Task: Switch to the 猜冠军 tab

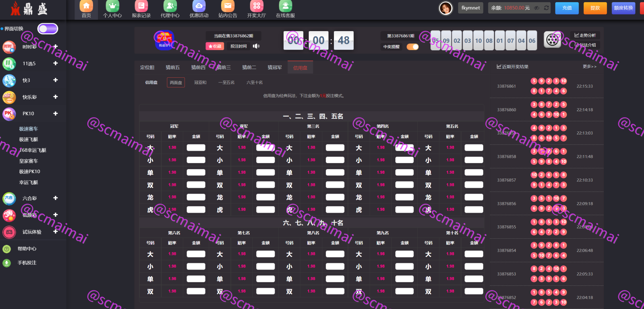Action: pyautogui.click(x=275, y=68)
